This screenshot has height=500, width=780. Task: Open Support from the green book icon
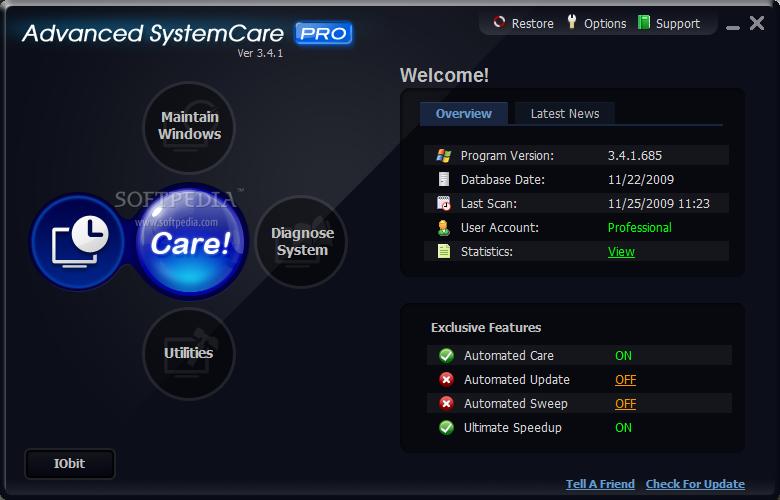644,23
